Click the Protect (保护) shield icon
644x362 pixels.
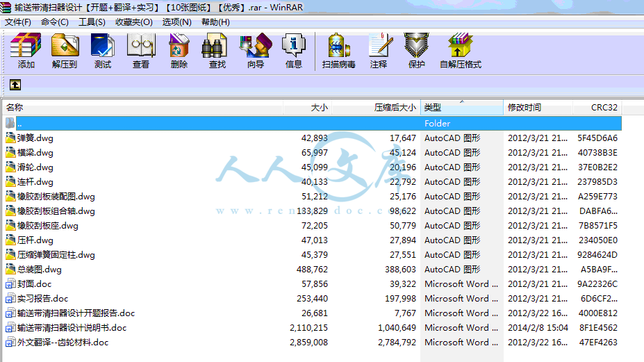(x=416, y=45)
